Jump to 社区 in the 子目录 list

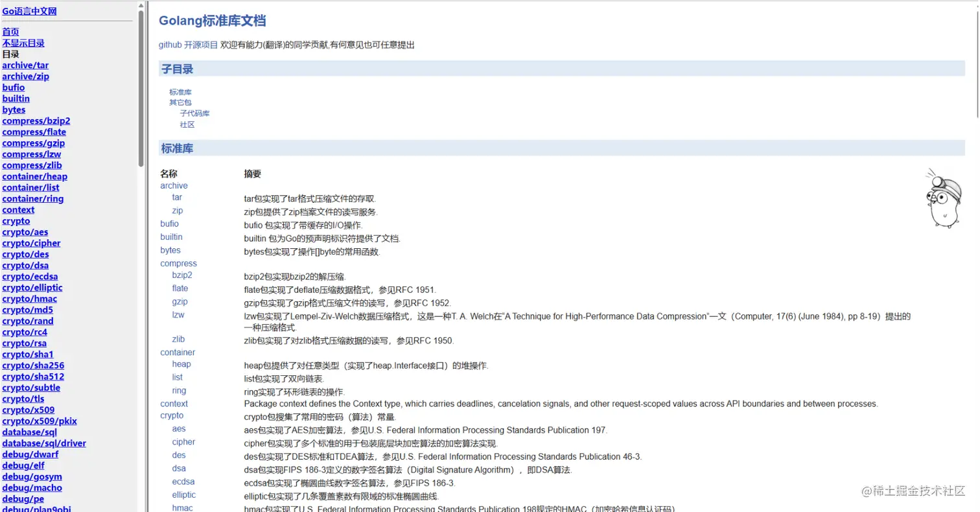187,124
